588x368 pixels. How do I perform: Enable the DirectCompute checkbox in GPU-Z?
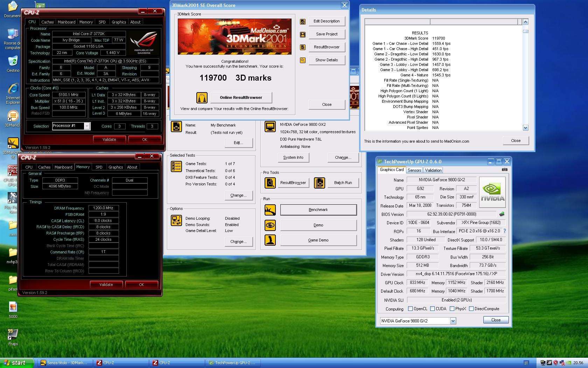[x=471, y=309]
